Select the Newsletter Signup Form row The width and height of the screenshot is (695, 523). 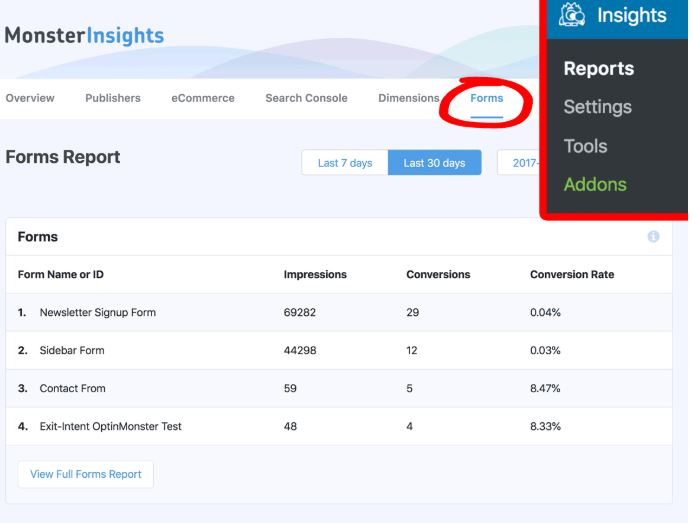(339, 312)
